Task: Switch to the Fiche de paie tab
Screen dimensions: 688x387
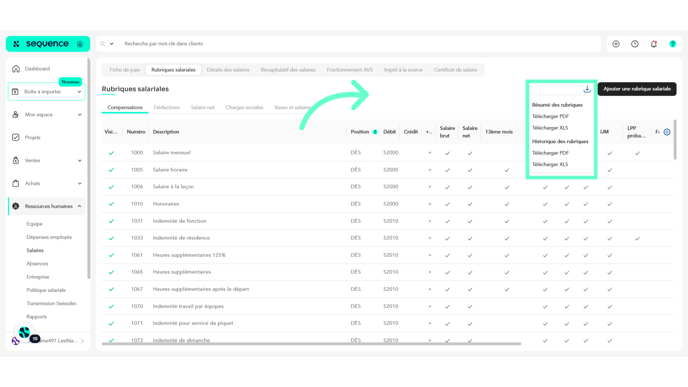Action: pyautogui.click(x=125, y=70)
